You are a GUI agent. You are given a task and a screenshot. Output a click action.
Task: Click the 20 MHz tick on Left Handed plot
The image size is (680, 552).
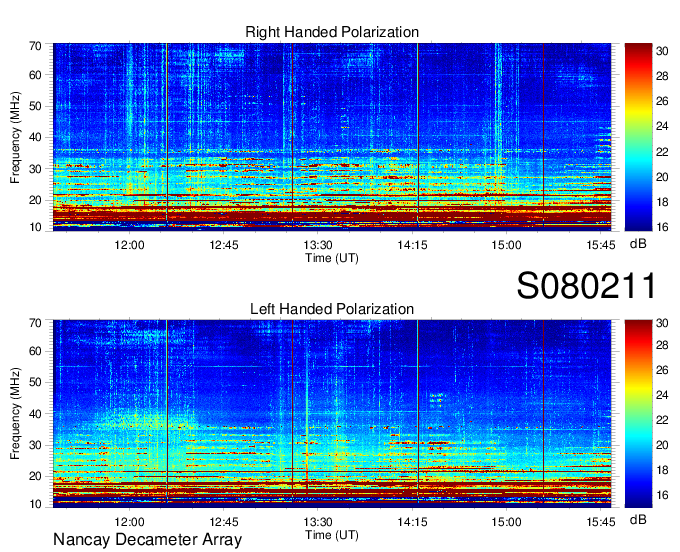click(35, 476)
